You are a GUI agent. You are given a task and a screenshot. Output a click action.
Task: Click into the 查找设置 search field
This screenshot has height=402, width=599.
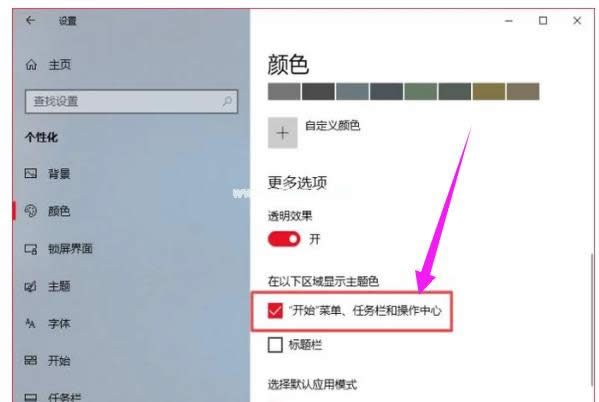pyautogui.click(x=131, y=101)
